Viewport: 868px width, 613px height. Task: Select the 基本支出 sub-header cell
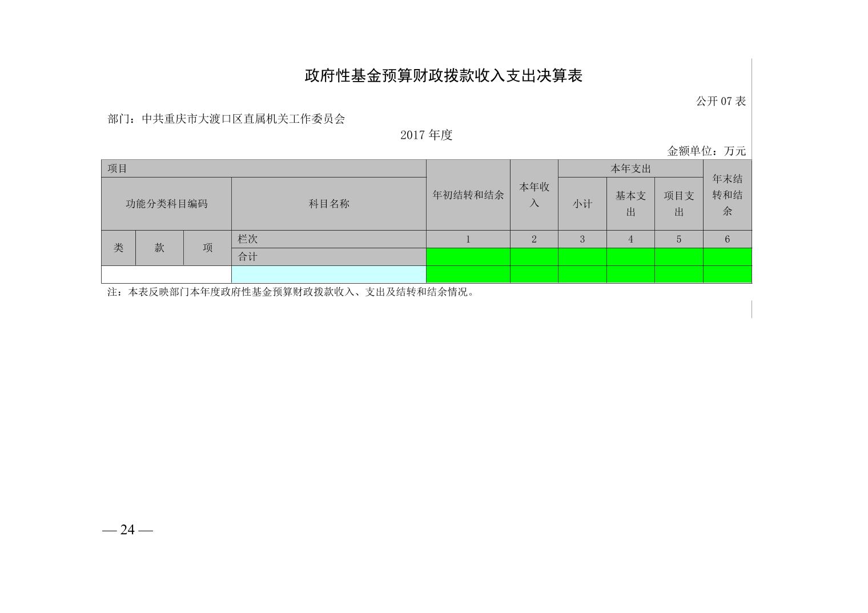click(630, 204)
